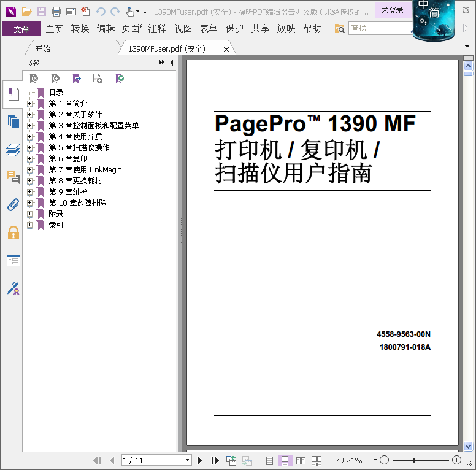476x470 pixels.
Task: Open the Layers side panel icon
Action: pyautogui.click(x=13, y=150)
